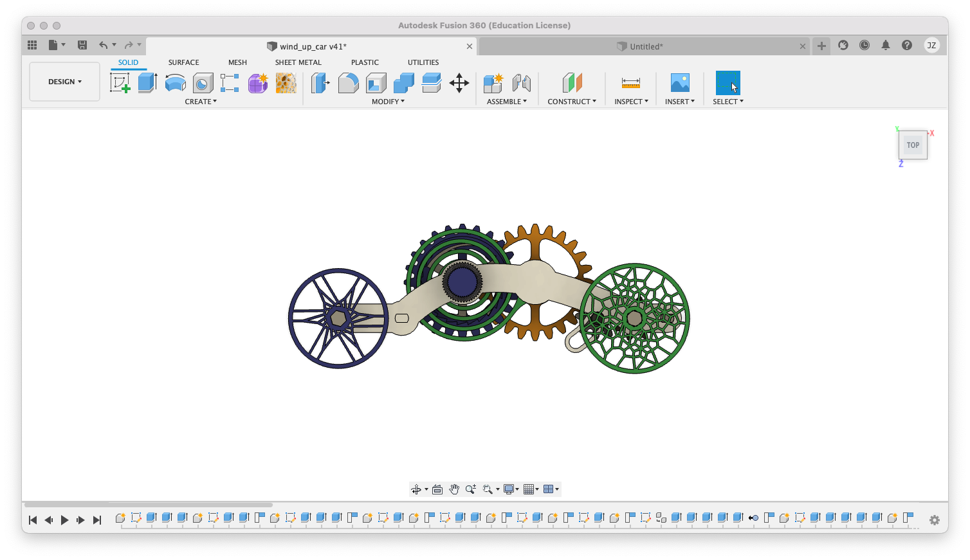The width and height of the screenshot is (970, 560).
Task: Activate the Zoom tool in navigation bar
Action: (471, 489)
